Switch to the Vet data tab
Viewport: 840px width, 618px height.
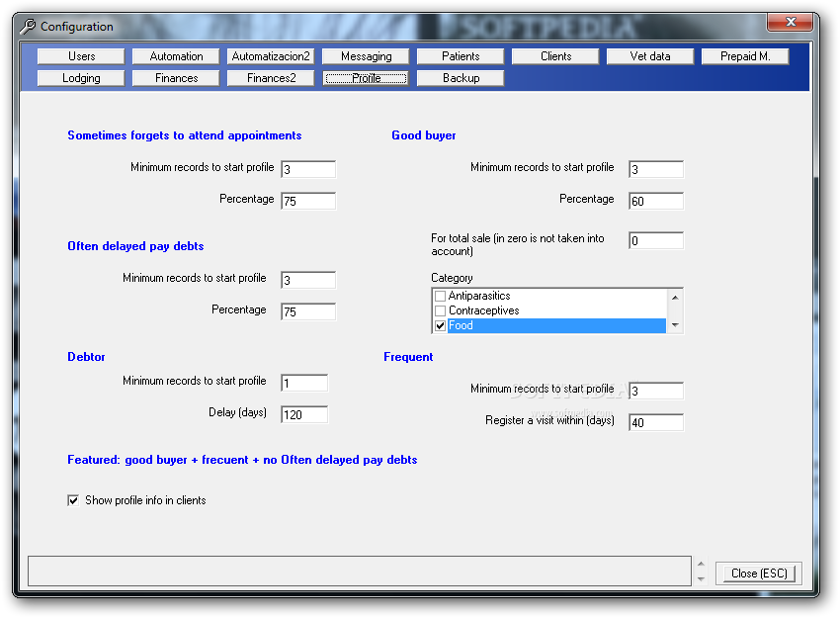click(x=650, y=56)
